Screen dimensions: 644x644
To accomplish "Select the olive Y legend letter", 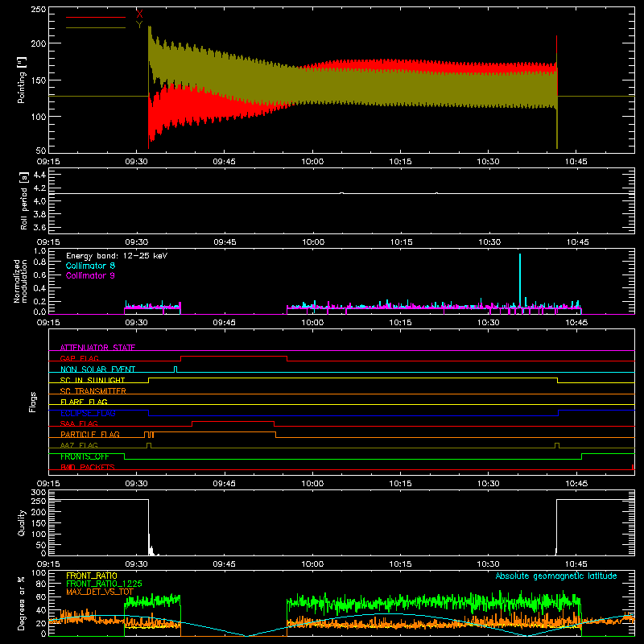I will click(139, 25).
